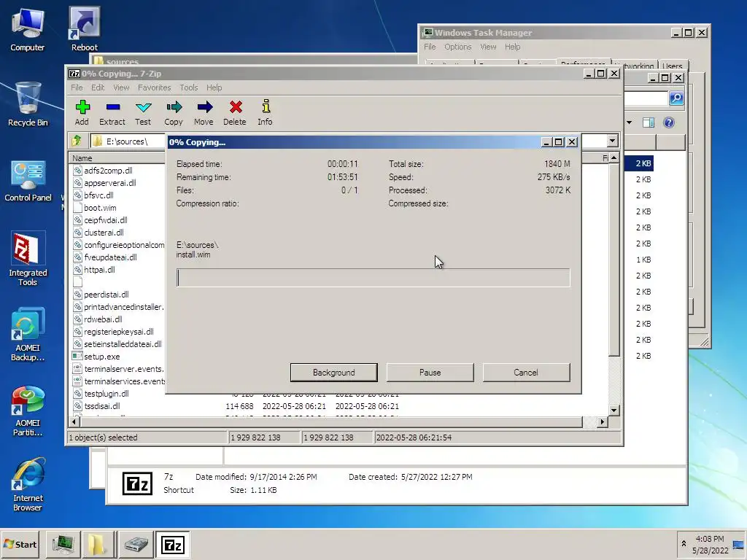This screenshot has height=560, width=747.
Task: Click the disk drive taskbar icon
Action: tap(136, 544)
